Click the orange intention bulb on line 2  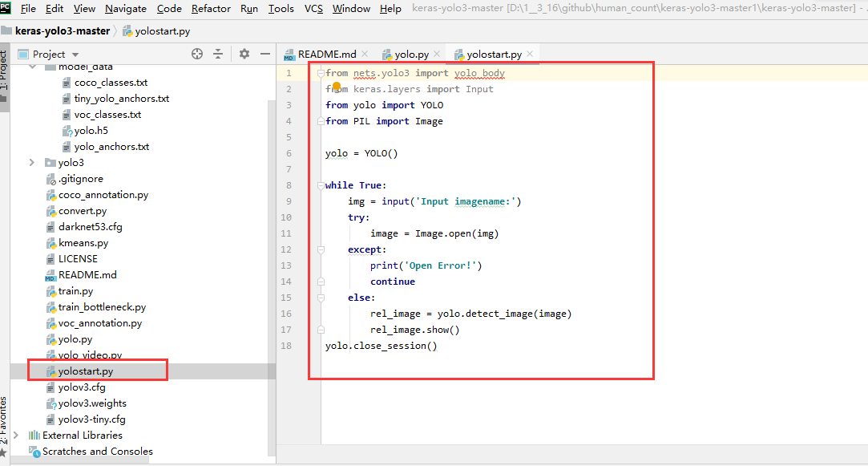click(x=337, y=86)
